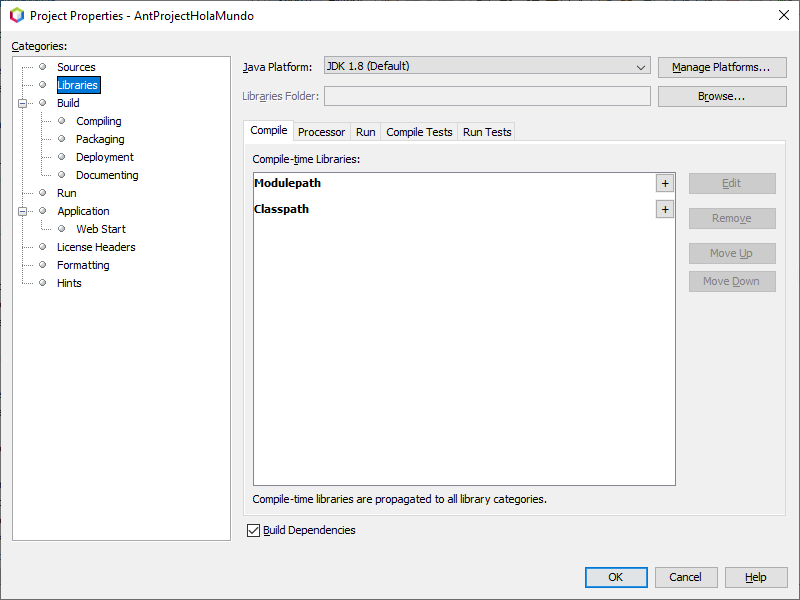Click the Browse button

pos(722,95)
